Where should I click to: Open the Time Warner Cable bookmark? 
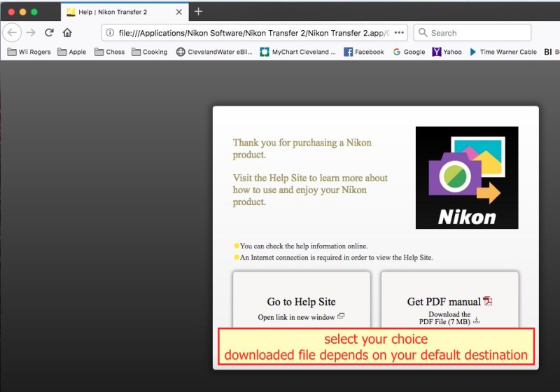pyautogui.click(x=503, y=52)
